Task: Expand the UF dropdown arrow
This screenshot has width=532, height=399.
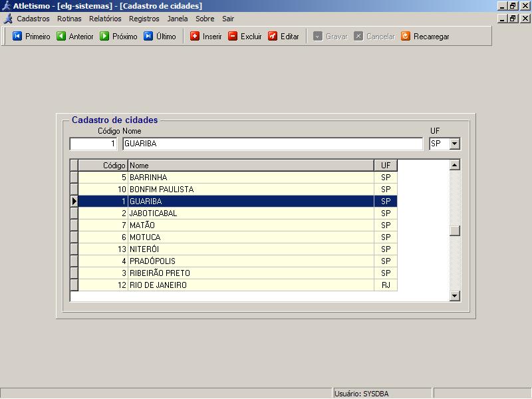Action: pyautogui.click(x=455, y=144)
